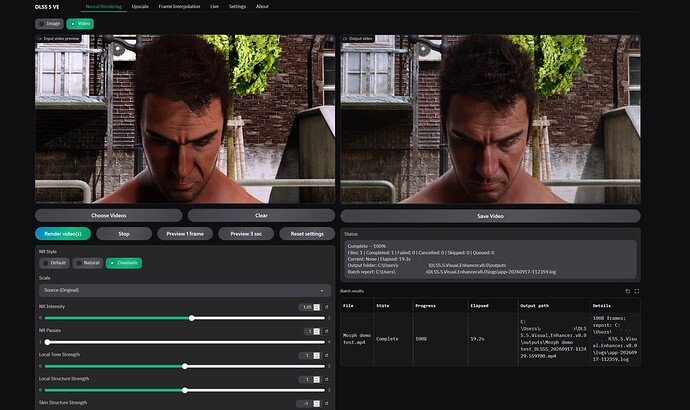This screenshot has height=410, width=690.
Task: Select the Image mode radio option
Action: pyautogui.click(x=49, y=24)
